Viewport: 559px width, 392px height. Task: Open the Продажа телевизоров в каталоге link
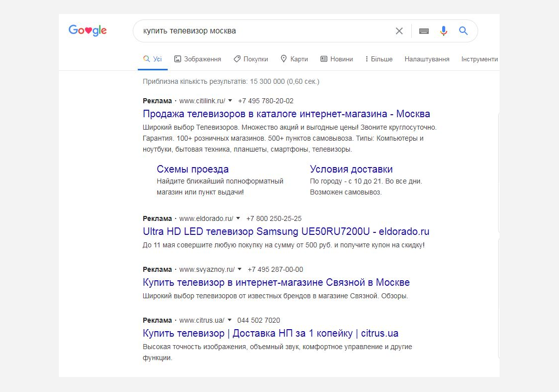(286, 114)
